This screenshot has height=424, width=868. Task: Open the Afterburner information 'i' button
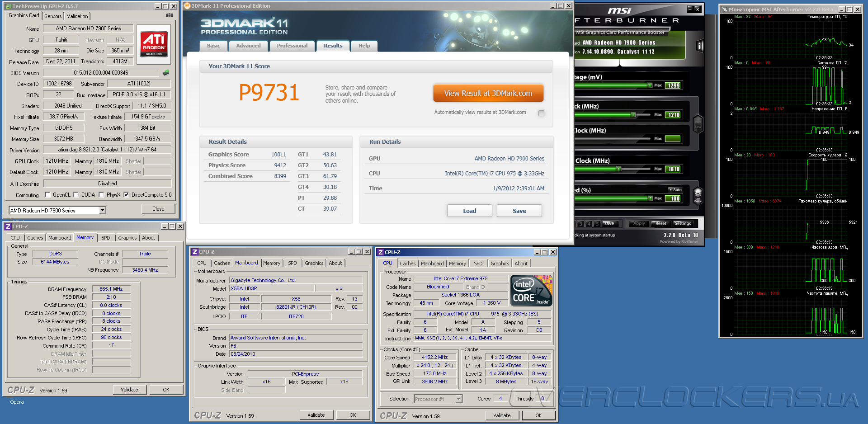coord(700,46)
